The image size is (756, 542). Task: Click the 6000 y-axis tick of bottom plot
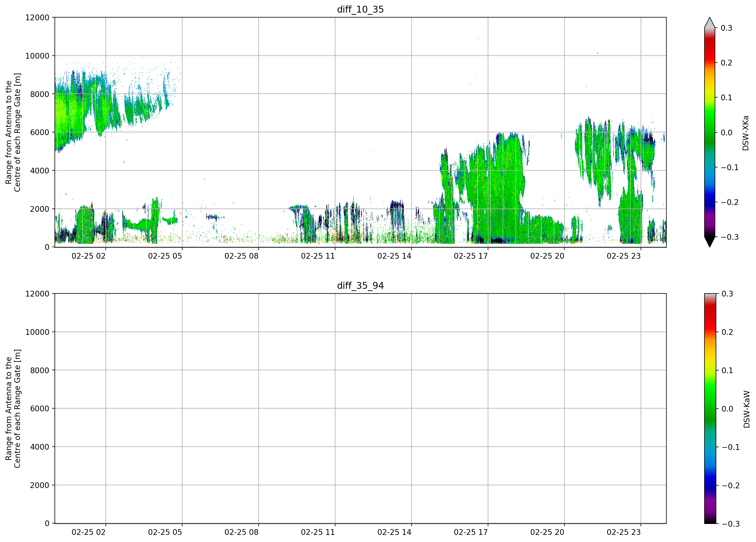40,408
